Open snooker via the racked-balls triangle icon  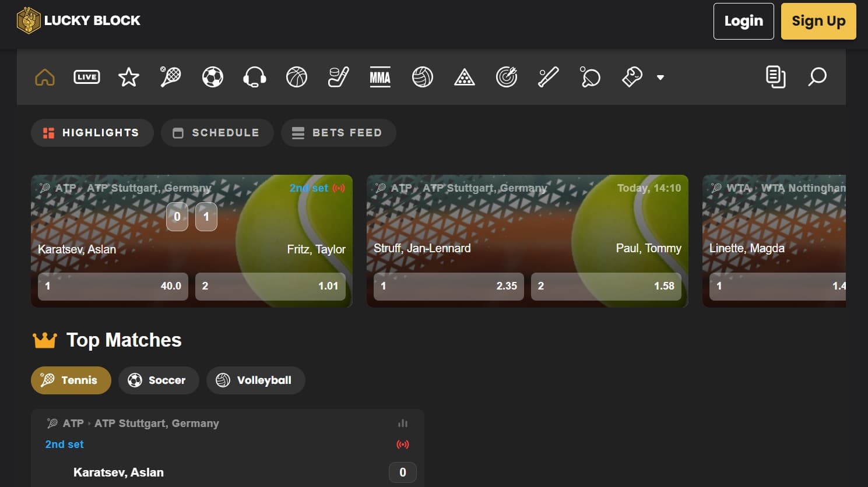(465, 77)
